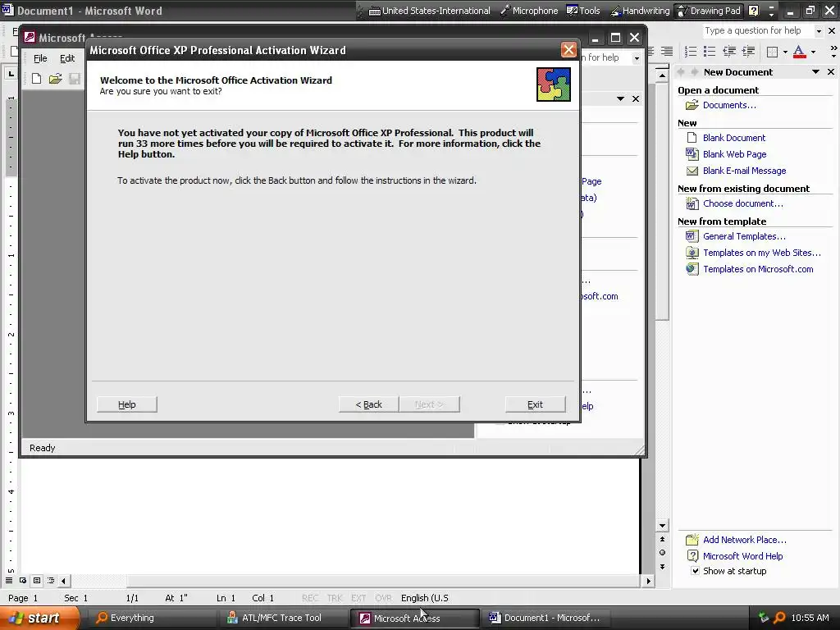Image resolution: width=840 pixels, height=630 pixels.
Task: Open the File menu in Microsoft Access
Action: (x=40, y=58)
